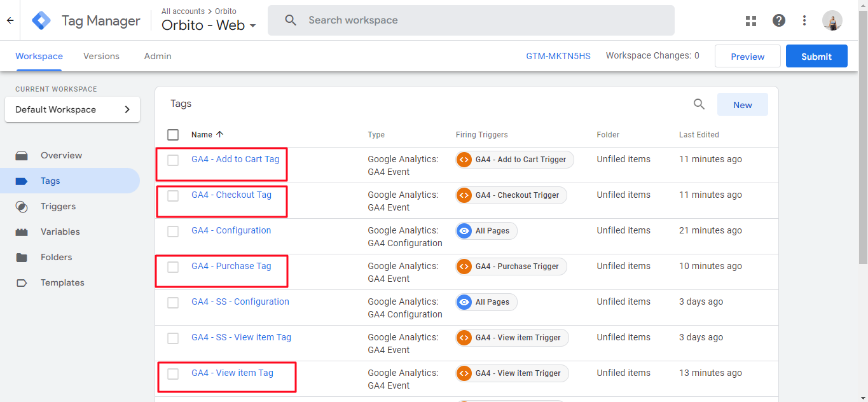Select all tags with header checkbox

coord(173,135)
